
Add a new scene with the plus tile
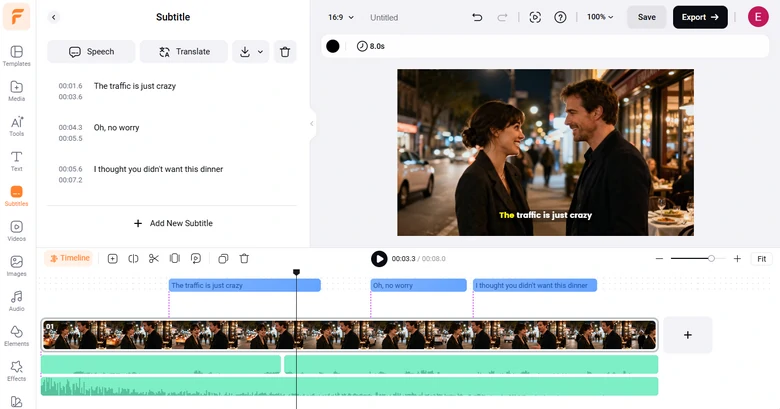687,335
